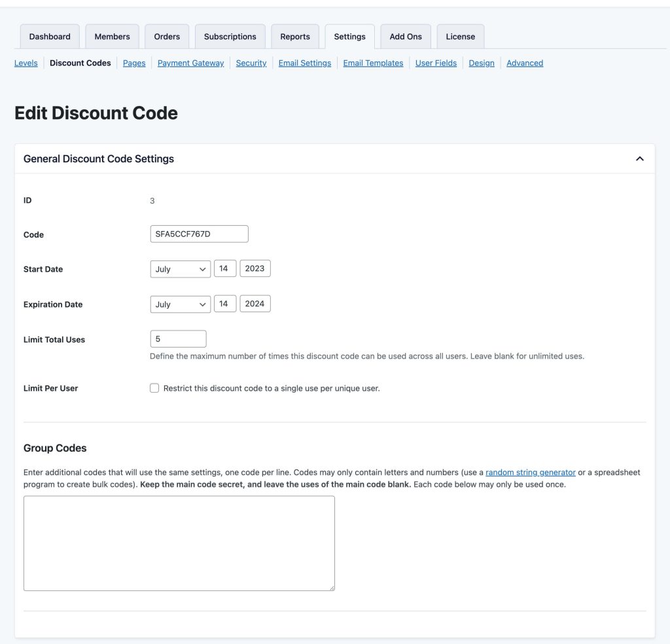Enable Limit Per User checkbox
Screen dimensions: 670x644
pos(154,388)
